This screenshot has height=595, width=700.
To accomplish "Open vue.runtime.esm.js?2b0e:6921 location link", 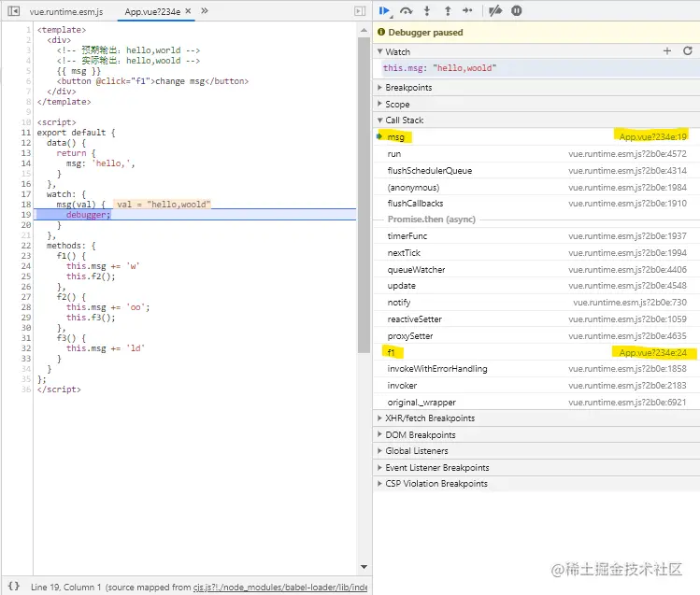I will coord(627,403).
